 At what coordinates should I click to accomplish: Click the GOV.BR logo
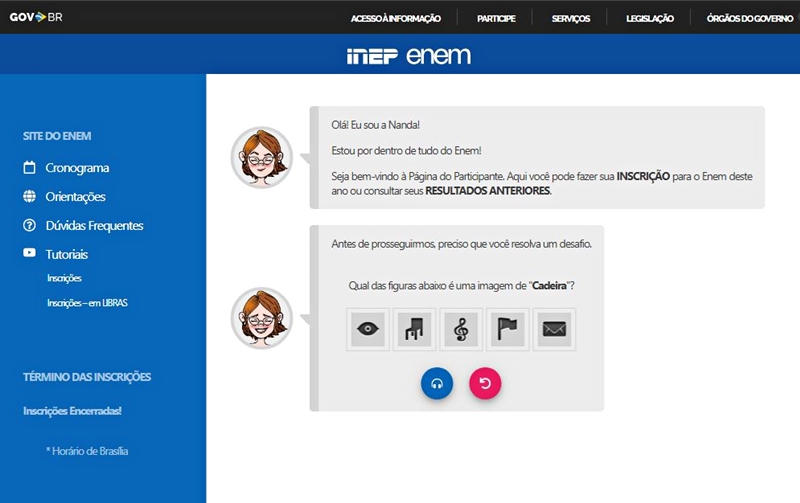36,17
